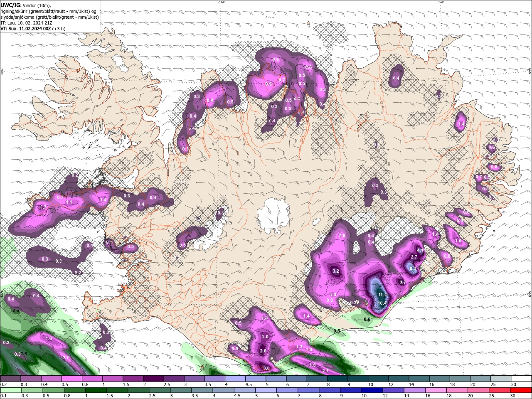Click the bright red rain swatch at 30
Viewport: 532px width, 399px height.
click(521, 390)
